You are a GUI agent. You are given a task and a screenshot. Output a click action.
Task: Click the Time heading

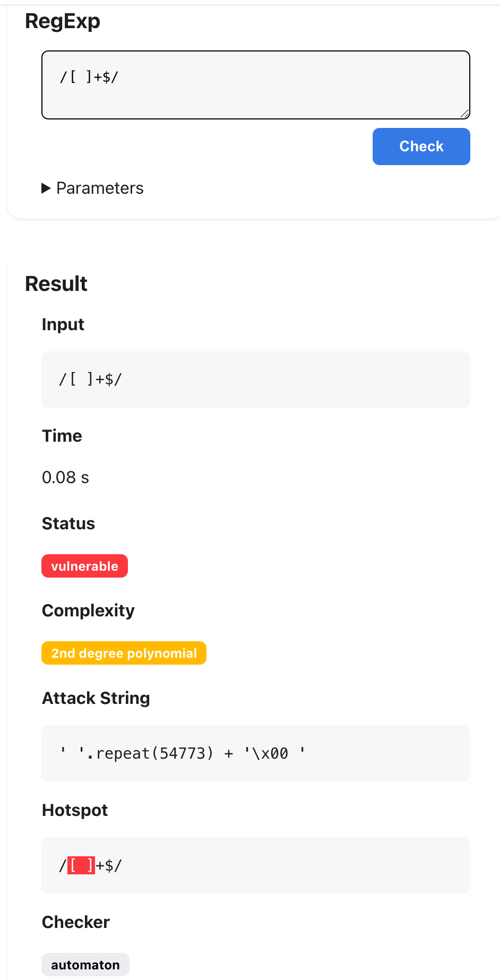62,436
